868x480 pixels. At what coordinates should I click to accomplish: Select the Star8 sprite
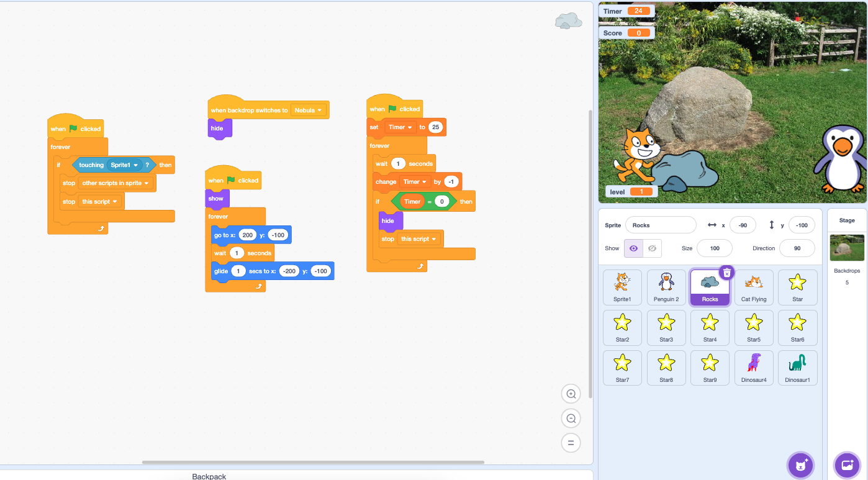[x=666, y=368]
